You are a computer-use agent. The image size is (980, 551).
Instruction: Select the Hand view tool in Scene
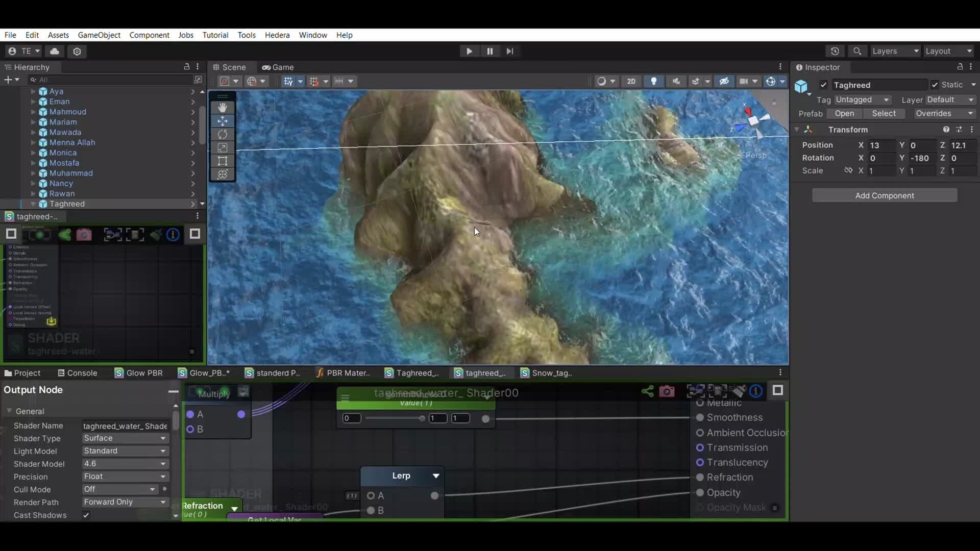click(223, 108)
